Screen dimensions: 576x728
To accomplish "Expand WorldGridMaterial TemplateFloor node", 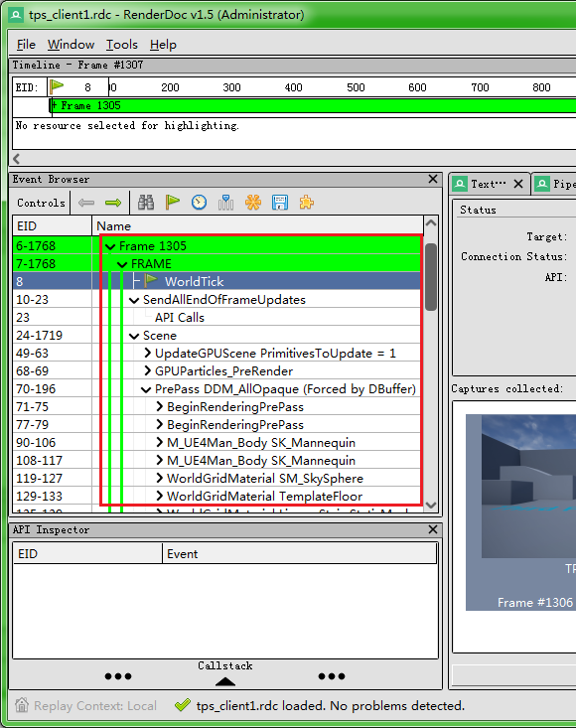I will click(160, 496).
